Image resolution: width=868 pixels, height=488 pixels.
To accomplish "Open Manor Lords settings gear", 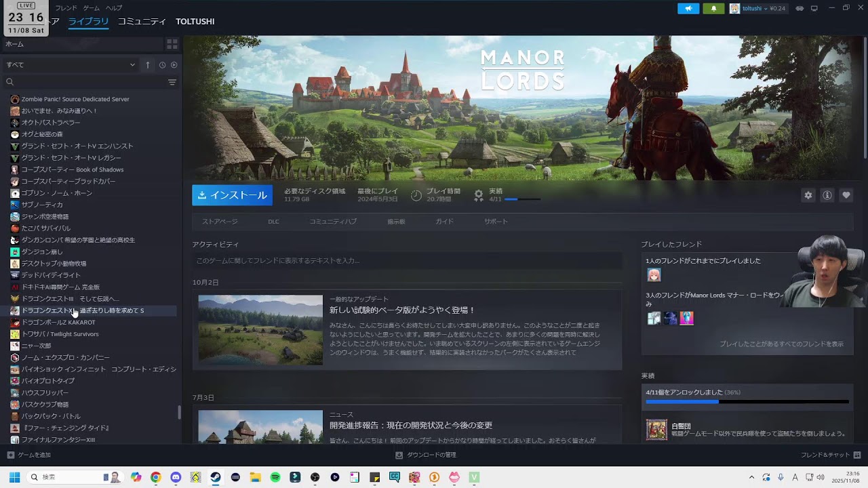I will (x=808, y=195).
